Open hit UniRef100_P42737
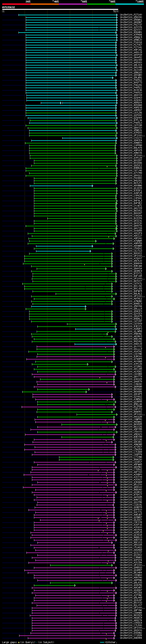 (131, 25)
